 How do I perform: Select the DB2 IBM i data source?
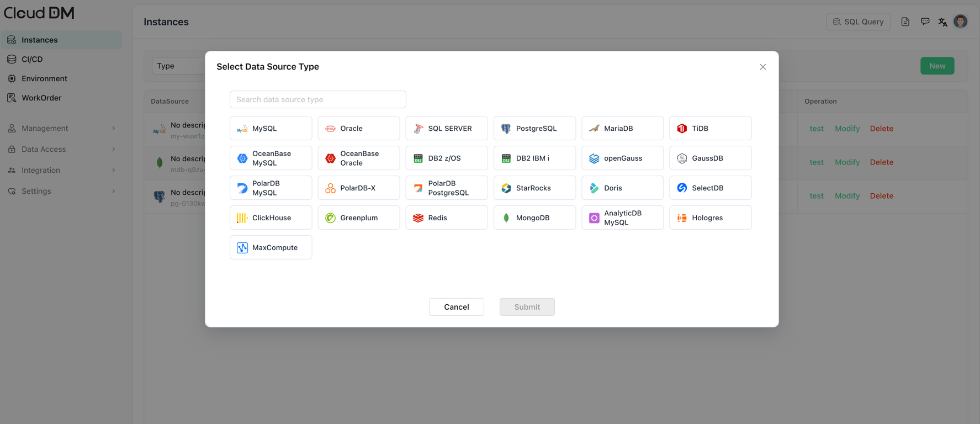[x=534, y=158]
